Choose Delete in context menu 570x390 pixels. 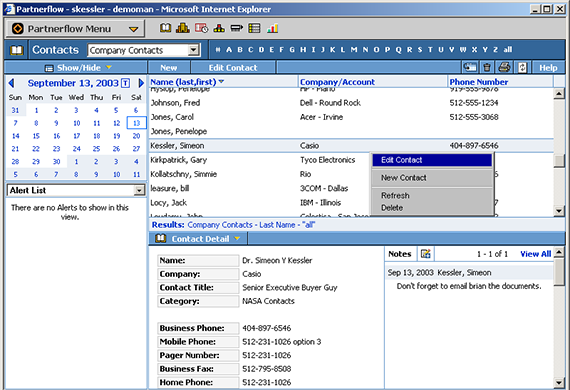[432, 208]
